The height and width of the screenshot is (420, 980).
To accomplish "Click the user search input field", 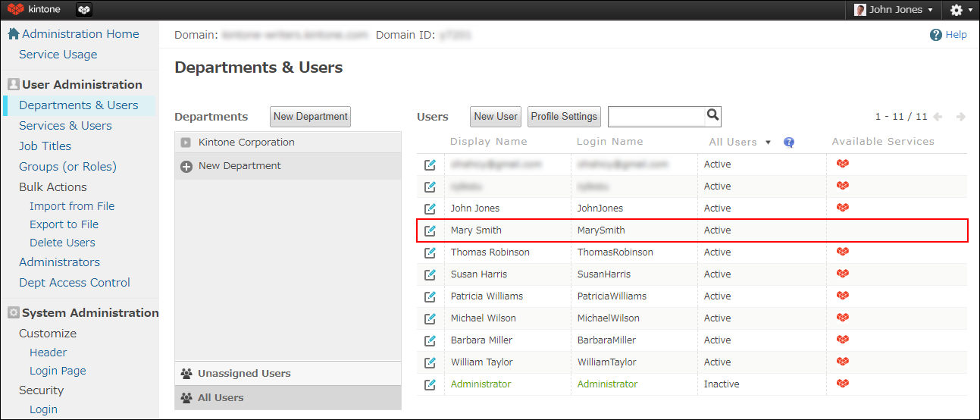I will 656,116.
